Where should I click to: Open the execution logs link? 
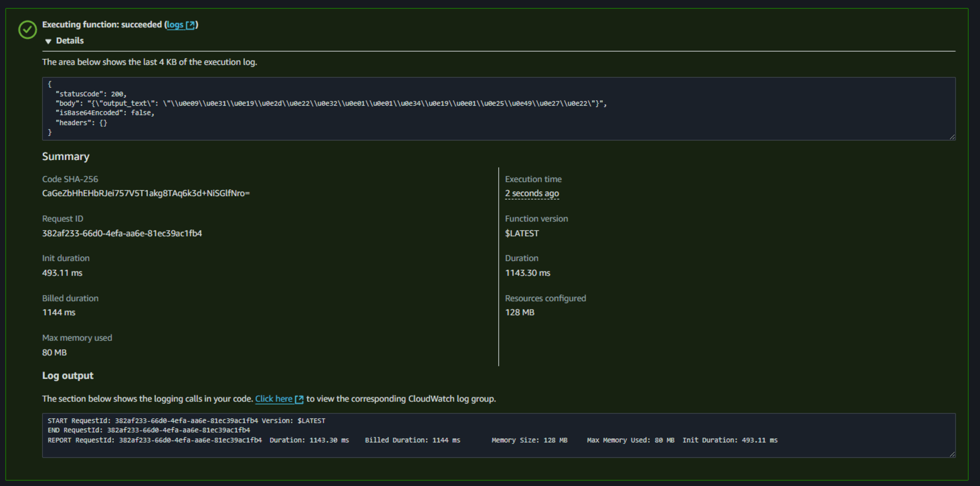coord(175,25)
